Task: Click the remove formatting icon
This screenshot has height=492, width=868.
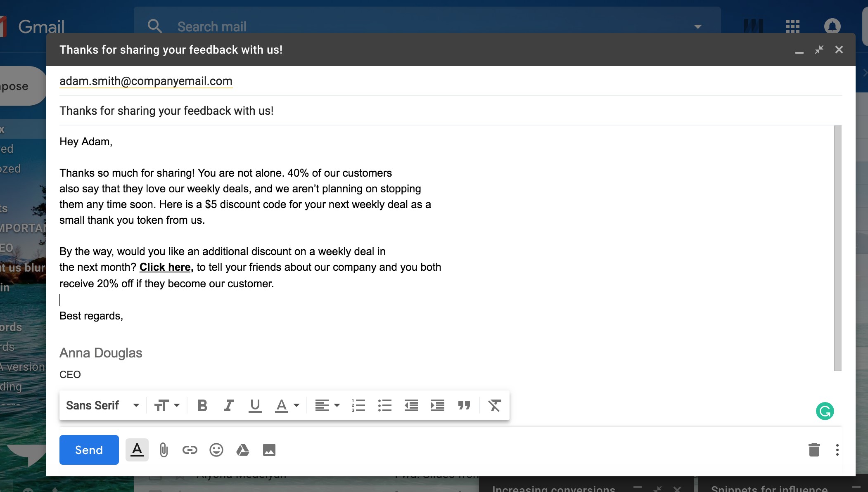Action: click(494, 405)
